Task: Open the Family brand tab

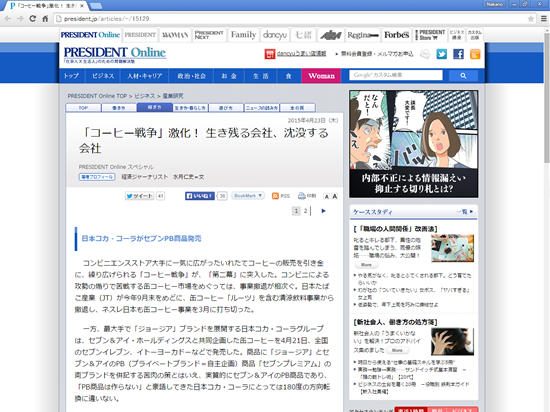Action: tap(243, 35)
